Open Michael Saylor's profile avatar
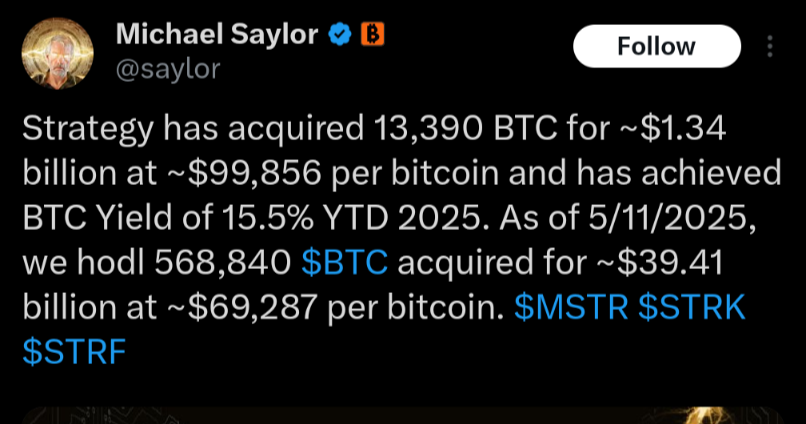The image size is (806, 424). (x=57, y=53)
